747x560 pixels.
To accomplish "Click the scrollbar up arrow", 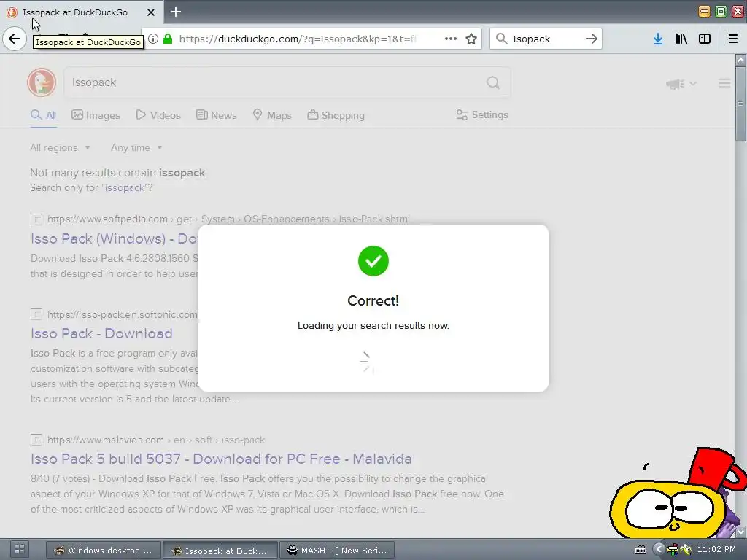I will click(x=740, y=60).
